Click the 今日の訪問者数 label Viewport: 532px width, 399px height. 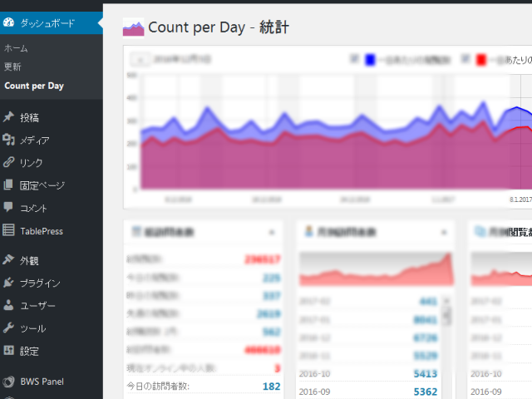158,386
